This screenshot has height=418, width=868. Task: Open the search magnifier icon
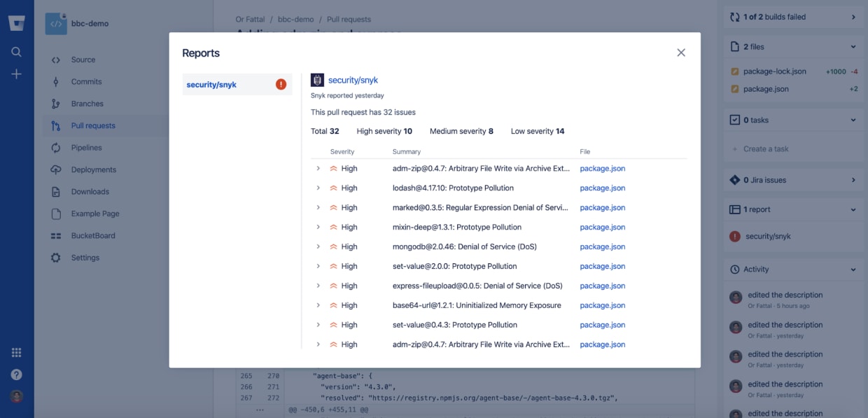click(16, 52)
